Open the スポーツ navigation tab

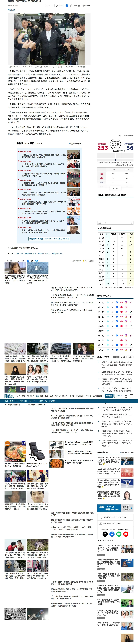[x=58, y=396]
